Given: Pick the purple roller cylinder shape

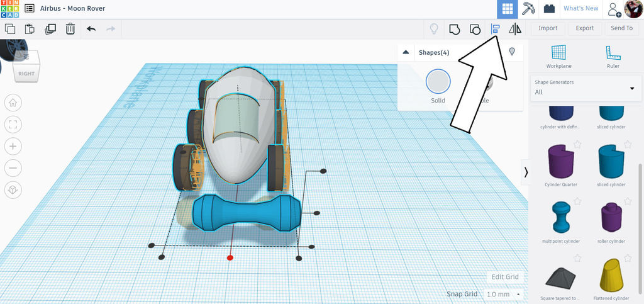Looking at the screenshot, I should (x=611, y=218).
